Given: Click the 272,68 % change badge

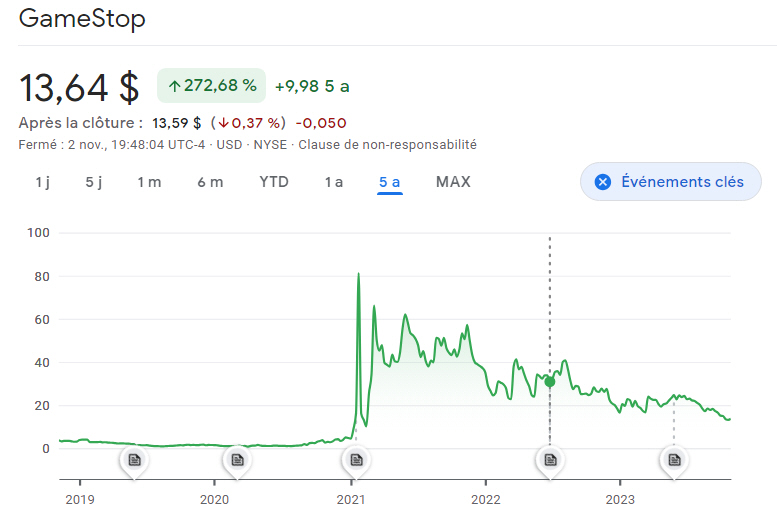Looking at the screenshot, I should point(211,86).
